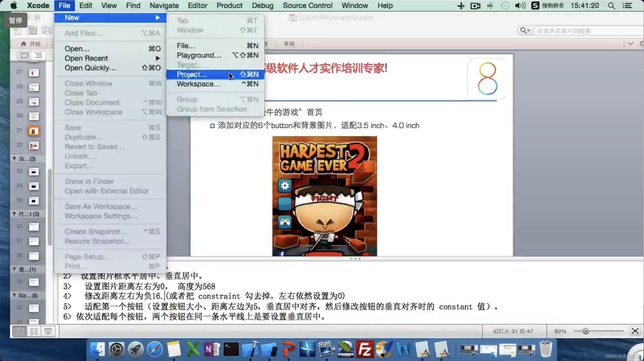Click the 幻灯片 31 的 47 status
Screen dimensions: 644x361
(x=513, y=331)
